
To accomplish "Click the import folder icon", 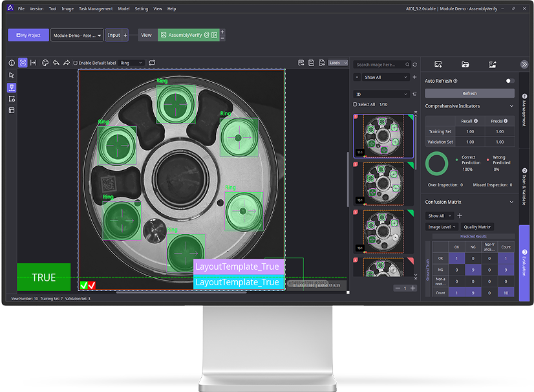I will (465, 64).
